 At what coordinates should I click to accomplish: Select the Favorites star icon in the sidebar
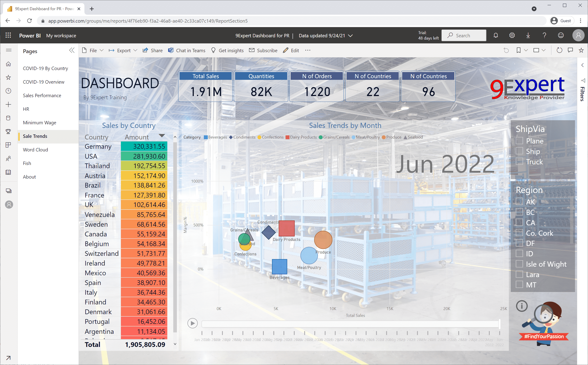coord(8,77)
